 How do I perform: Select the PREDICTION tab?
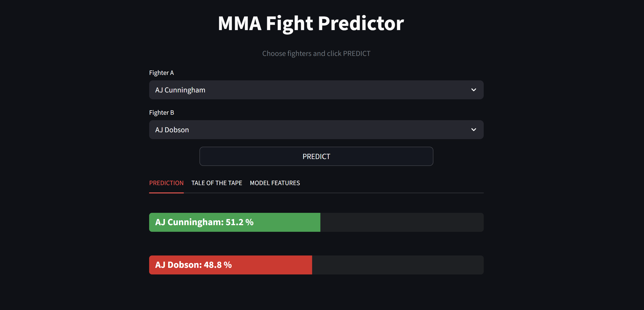(x=166, y=183)
